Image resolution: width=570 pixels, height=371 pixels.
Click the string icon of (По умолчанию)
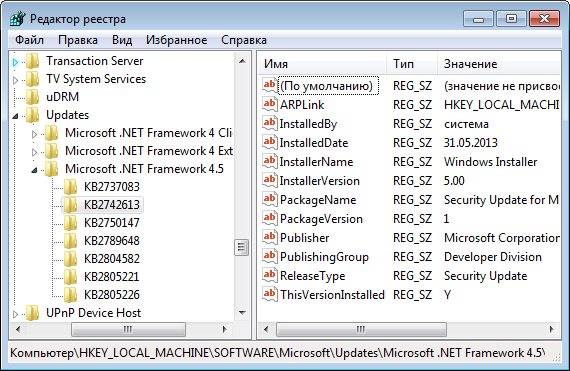(x=269, y=85)
